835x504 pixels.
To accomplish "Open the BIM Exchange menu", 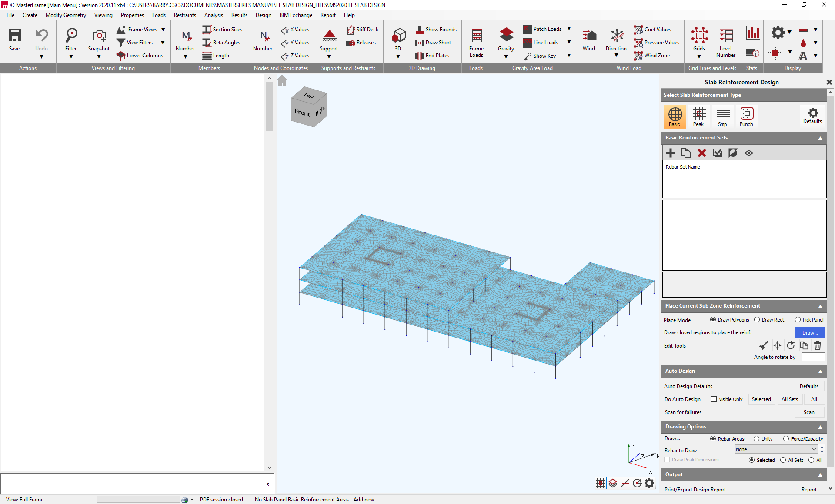I will (x=296, y=15).
